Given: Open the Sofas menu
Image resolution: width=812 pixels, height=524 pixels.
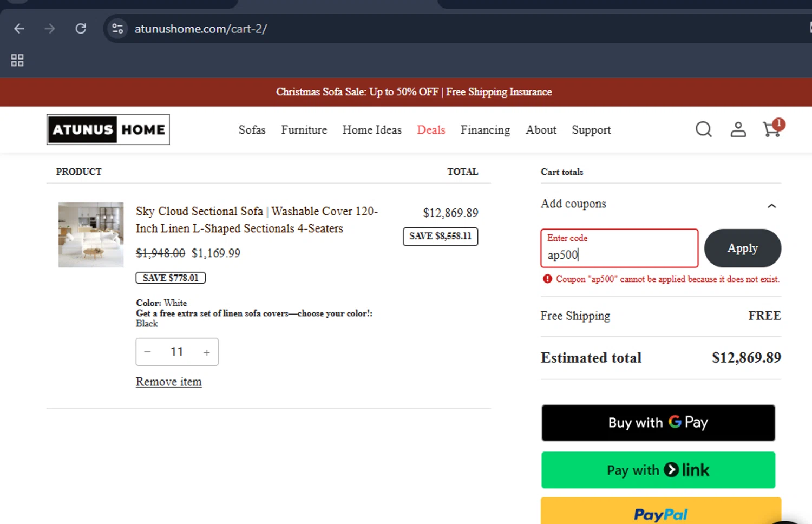Looking at the screenshot, I should pyautogui.click(x=252, y=130).
